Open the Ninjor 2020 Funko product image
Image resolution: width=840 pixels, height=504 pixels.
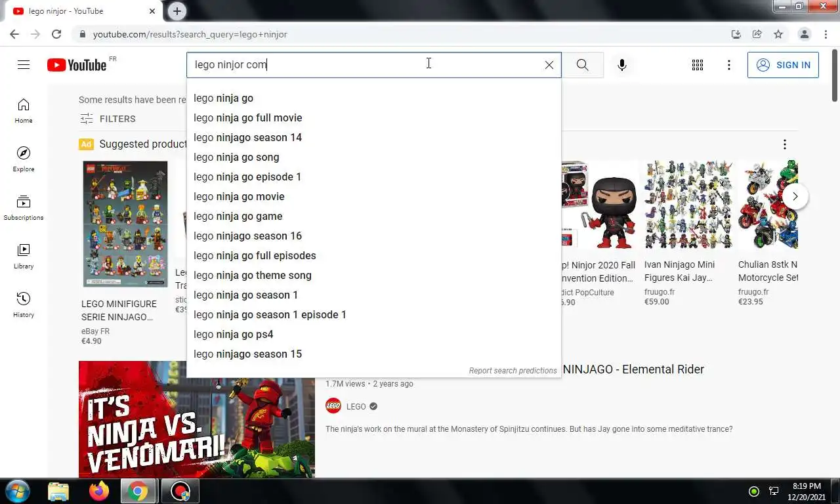pos(600,204)
